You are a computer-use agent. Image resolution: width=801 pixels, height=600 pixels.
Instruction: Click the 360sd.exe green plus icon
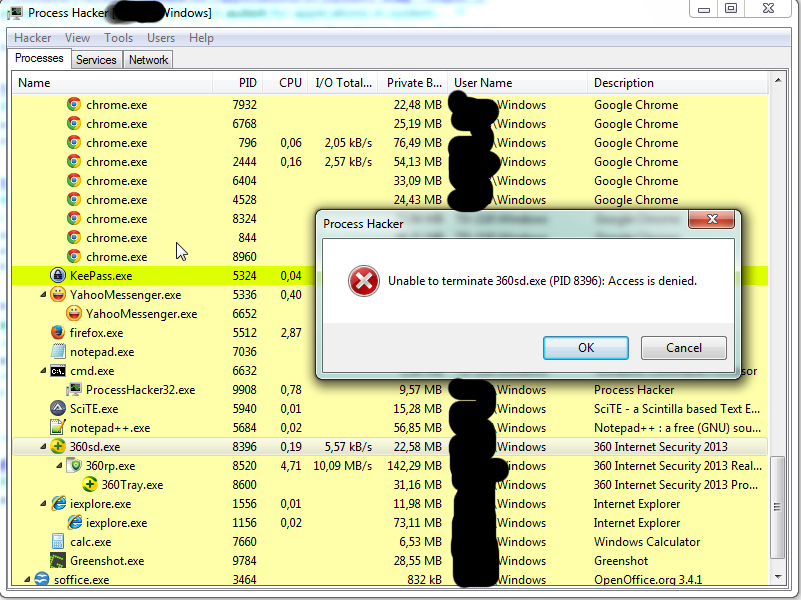click(x=58, y=446)
